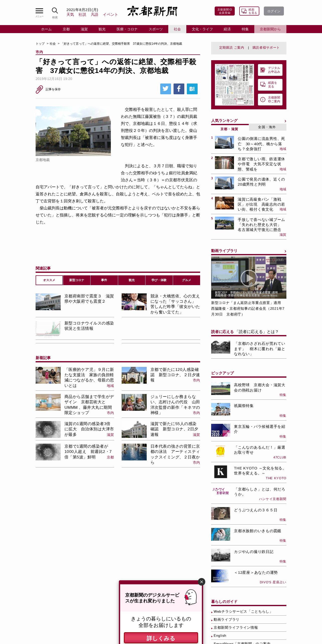This screenshot has width=322, height=644.
Task: Open the 社説 link in header
Action: (x=82, y=15)
